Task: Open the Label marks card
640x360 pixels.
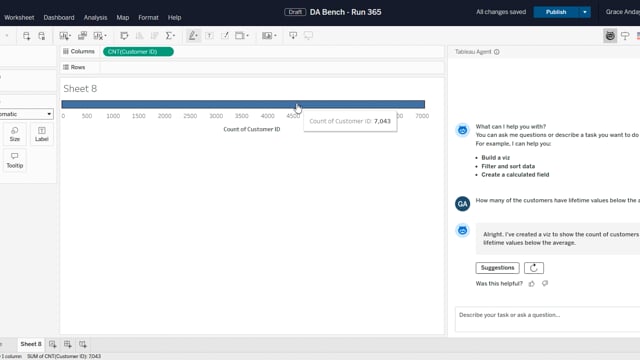Action: coord(42,134)
